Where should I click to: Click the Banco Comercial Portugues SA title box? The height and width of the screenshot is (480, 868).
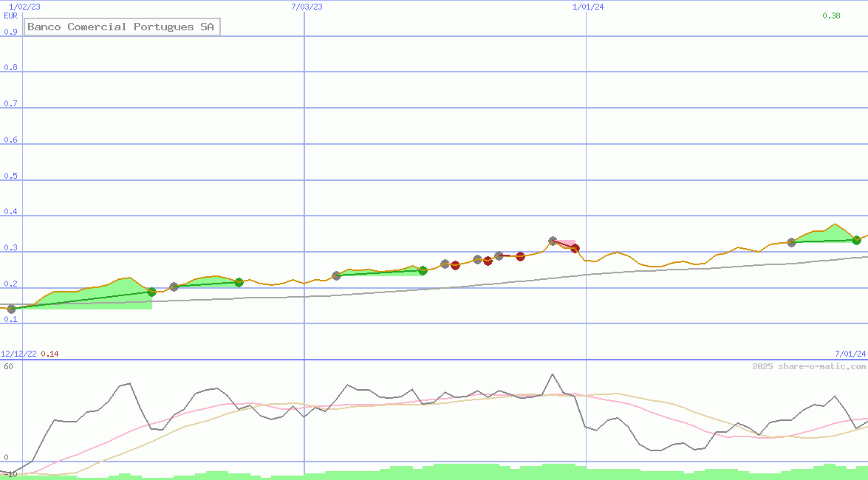[x=122, y=27]
